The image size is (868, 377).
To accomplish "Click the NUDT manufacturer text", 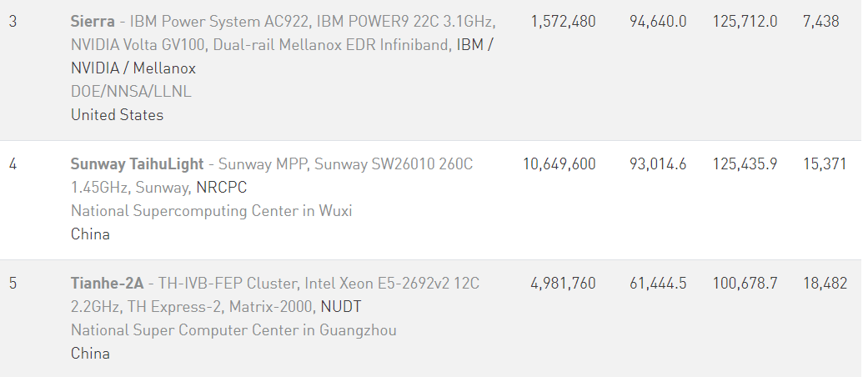I will [x=341, y=307].
